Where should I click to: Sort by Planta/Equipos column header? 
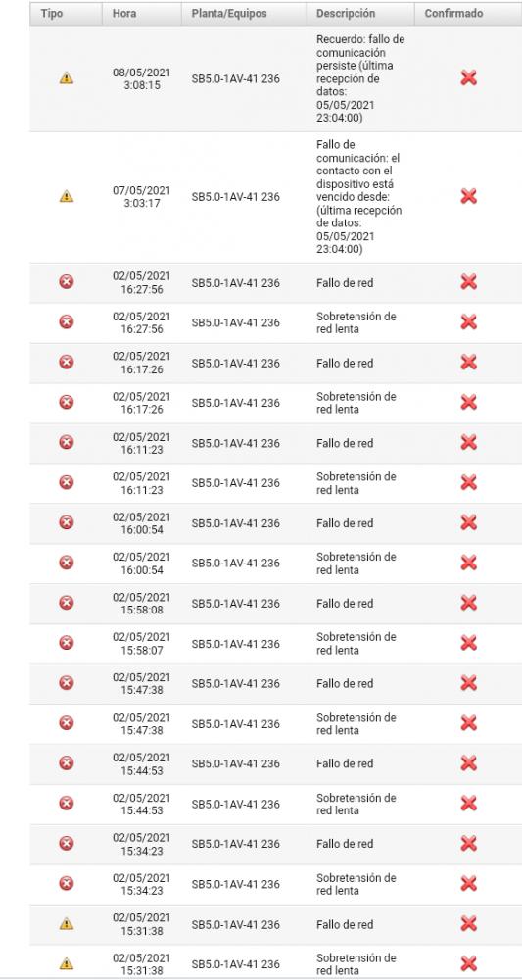coord(229,13)
